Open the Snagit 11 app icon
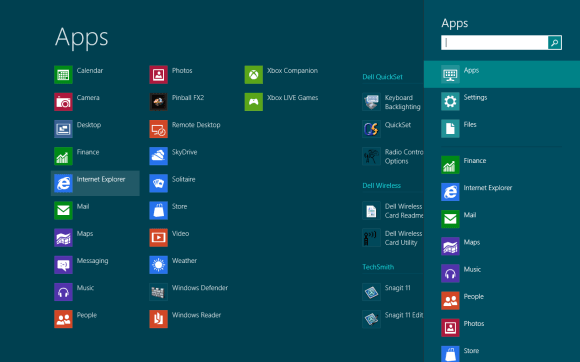The image size is (580, 362). point(371,292)
